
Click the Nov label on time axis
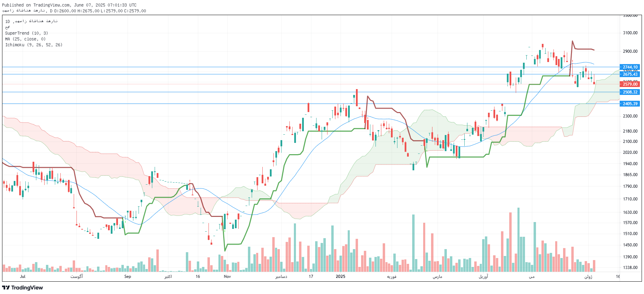227,277
